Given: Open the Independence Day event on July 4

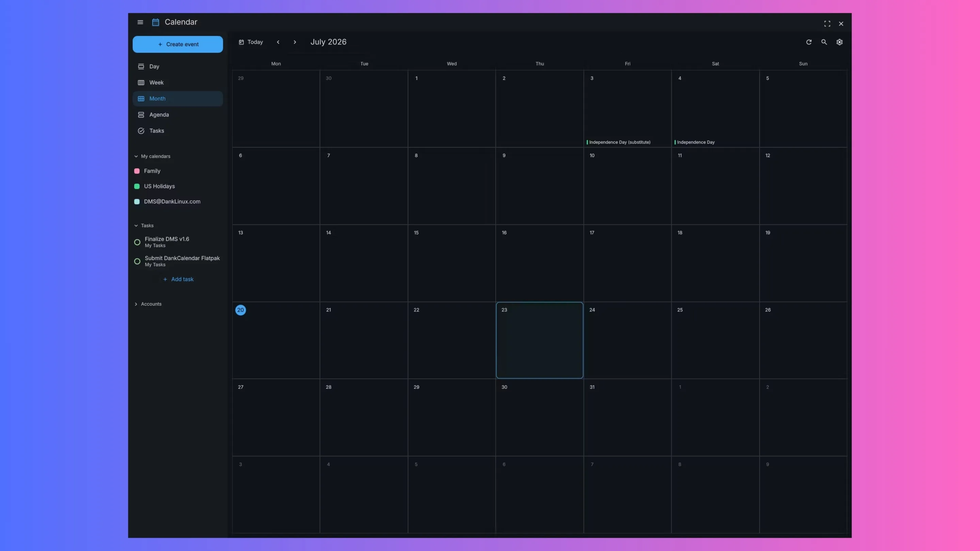Looking at the screenshot, I should [x=695, y=142].
